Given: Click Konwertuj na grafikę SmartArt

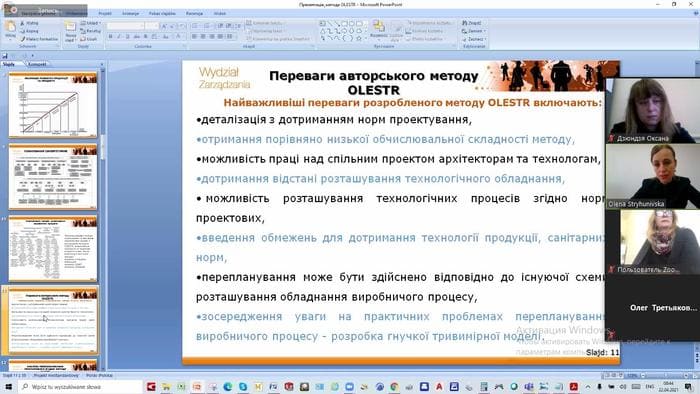Looking at the screenshot, I should [x=278, y=39].
